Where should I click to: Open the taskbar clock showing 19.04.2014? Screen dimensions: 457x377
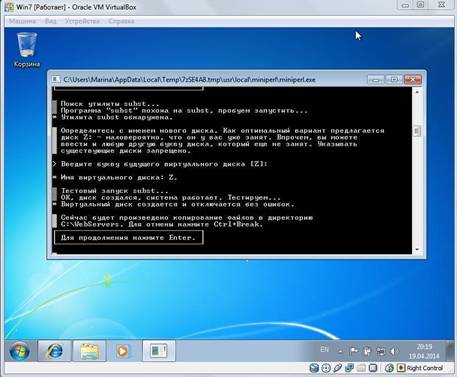pos(424,351)
